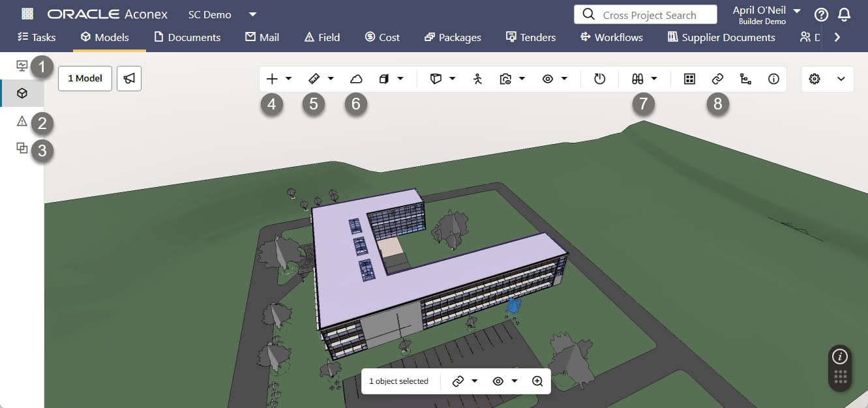Toggle the visibility eye icon in top toolbar
This screenshot has width=868, height=408.
click(x=548, y=79)
